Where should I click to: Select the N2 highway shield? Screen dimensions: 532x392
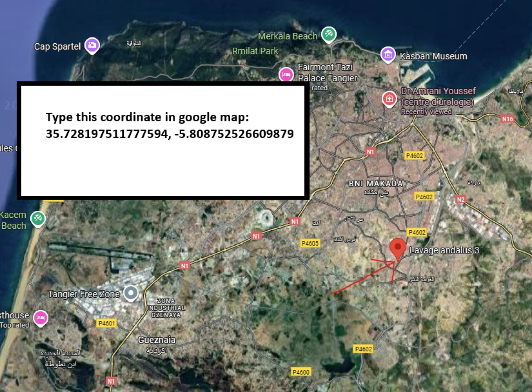coord(461,200)
